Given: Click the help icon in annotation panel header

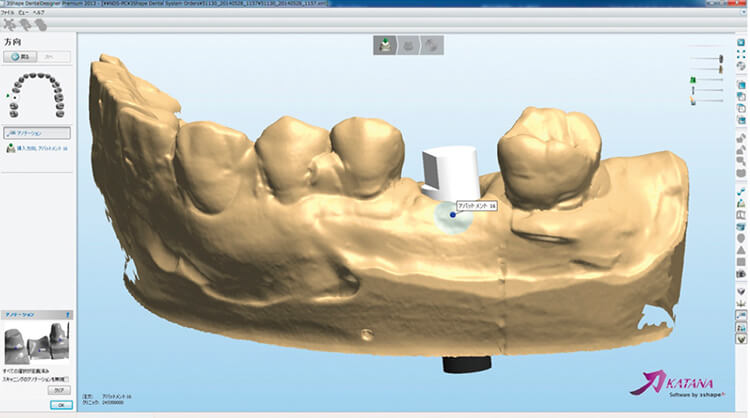Looking at the screenshot, I should coord(68,313).
